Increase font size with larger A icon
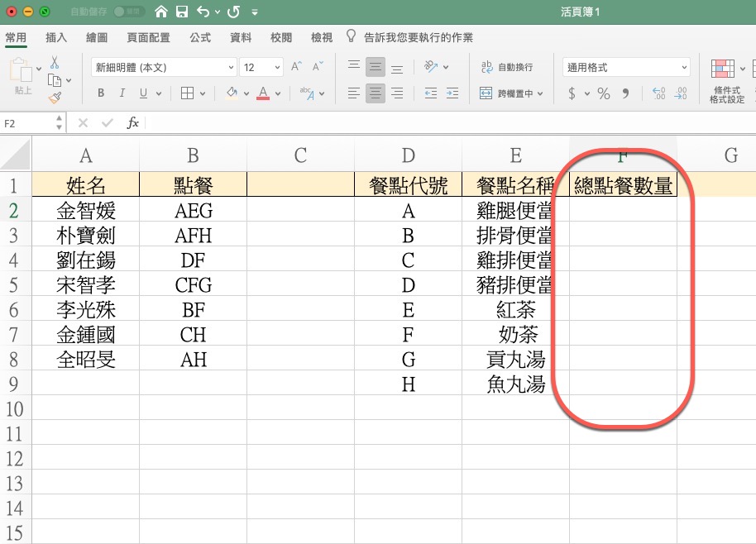Viewport: 756px width, 544px height. pyautogui.click(x=296, y=66)
